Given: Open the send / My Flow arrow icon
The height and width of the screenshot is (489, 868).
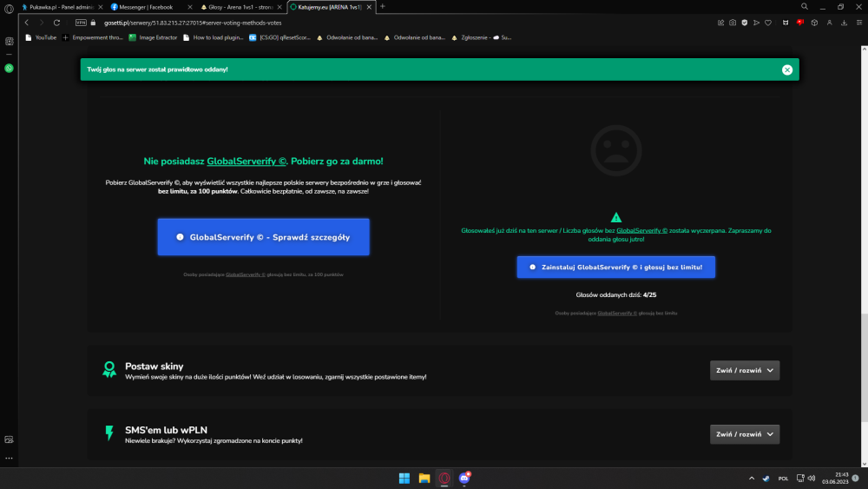Looking at the screenshot, I should tap(756, 23).
